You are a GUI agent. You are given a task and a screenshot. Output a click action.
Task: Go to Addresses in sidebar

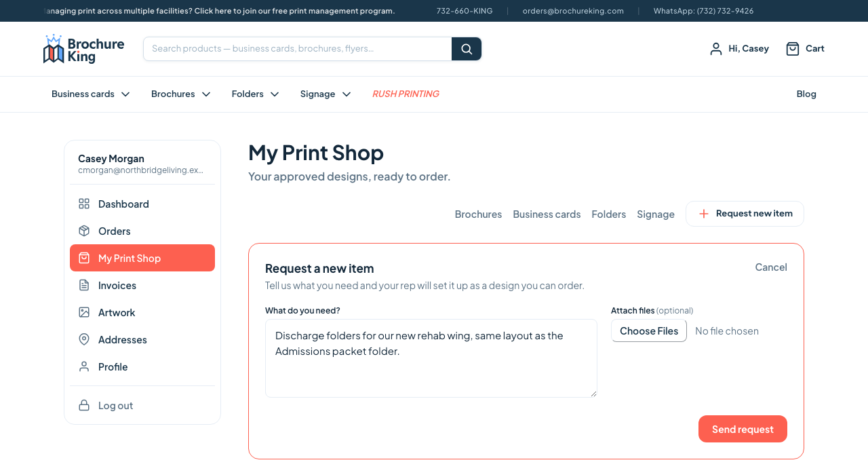(142, 339)
